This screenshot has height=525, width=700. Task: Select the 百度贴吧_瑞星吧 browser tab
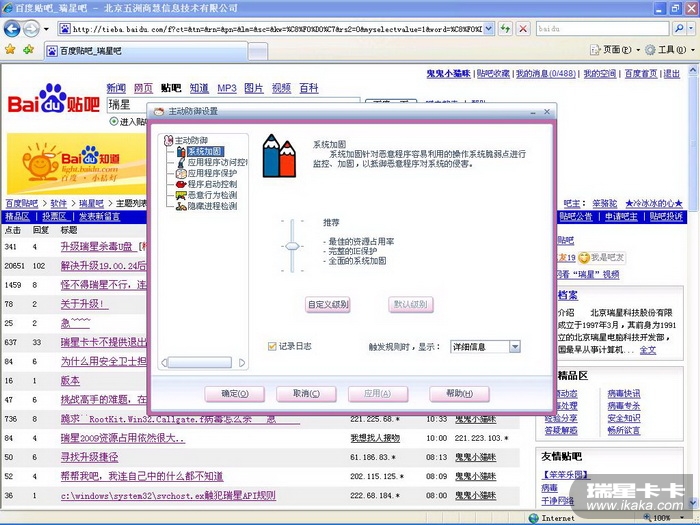click(146, 51)
